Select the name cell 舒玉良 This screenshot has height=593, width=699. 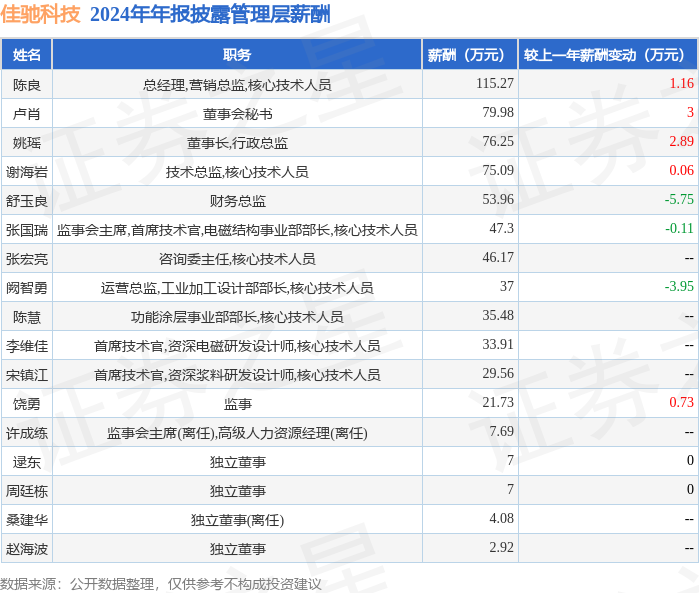pos(27,201)
